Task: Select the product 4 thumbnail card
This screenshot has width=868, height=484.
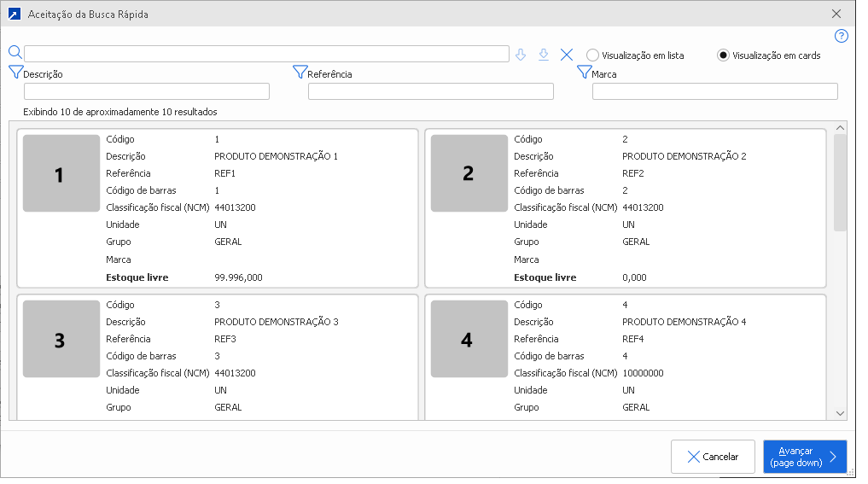Action: 469,340
